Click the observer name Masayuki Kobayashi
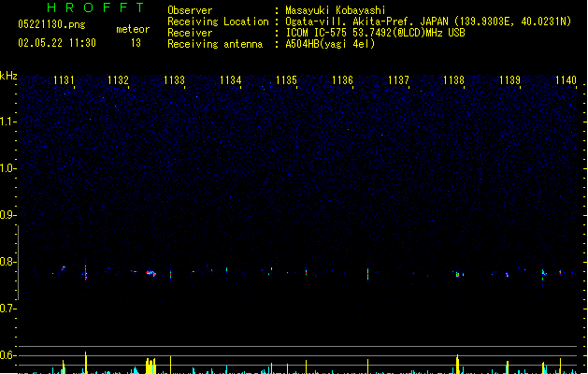The width and height of the screenshot is (588, 374). [x=336, y=10]
